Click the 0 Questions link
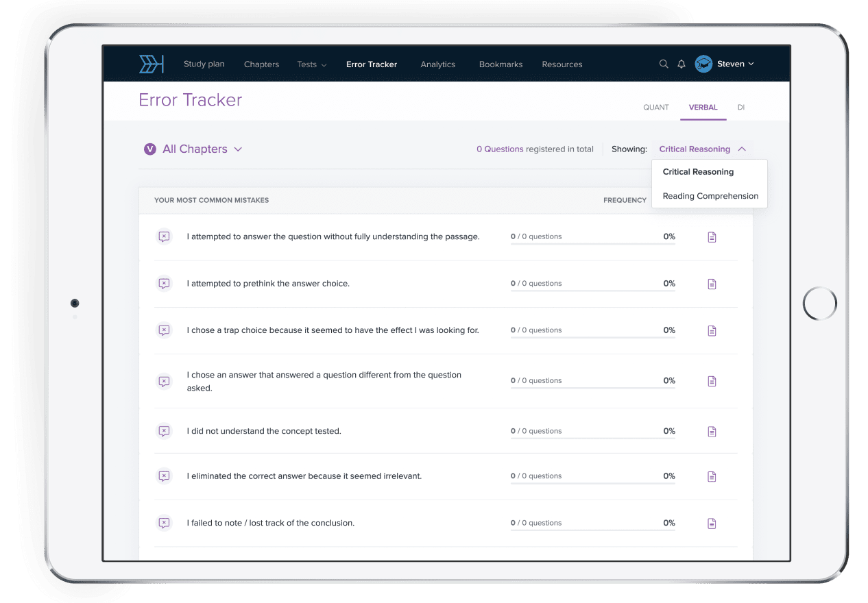The width and height of the screenshot is (868, 603). tap(500, 149)
